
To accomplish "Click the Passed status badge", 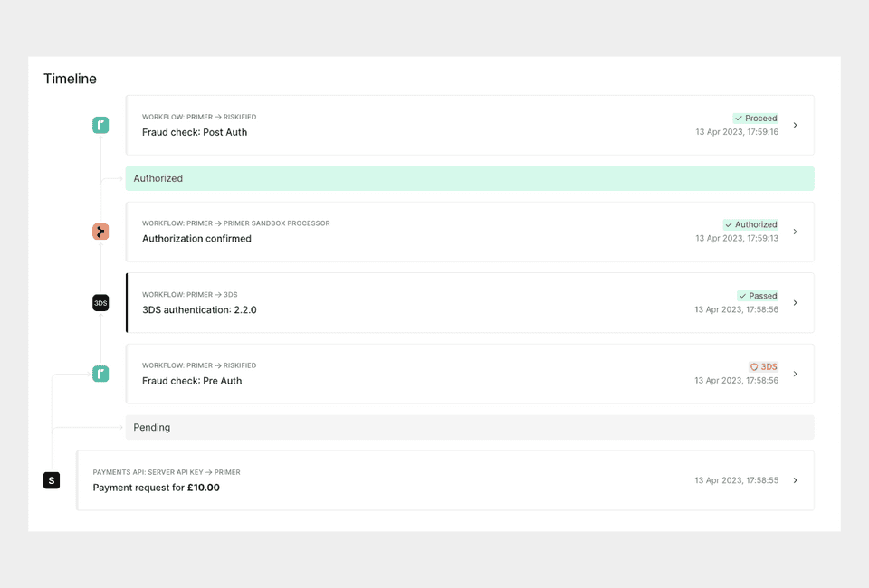I will click(758, 296).
